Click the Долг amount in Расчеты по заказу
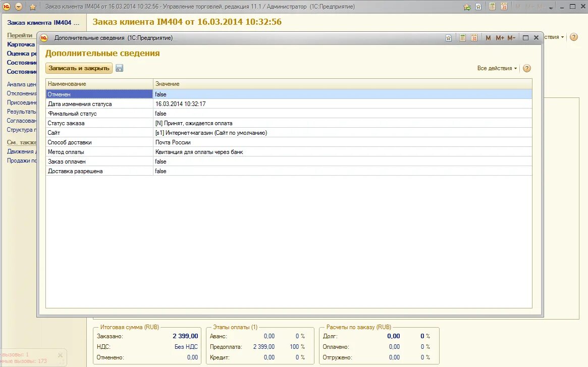Image resolution: width=588 pixels, height=367 pixels. [393, 336]
